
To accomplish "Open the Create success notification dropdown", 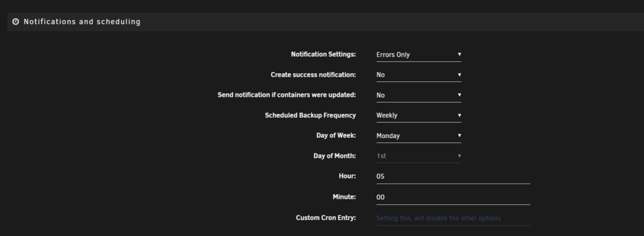I will point(419,75).
